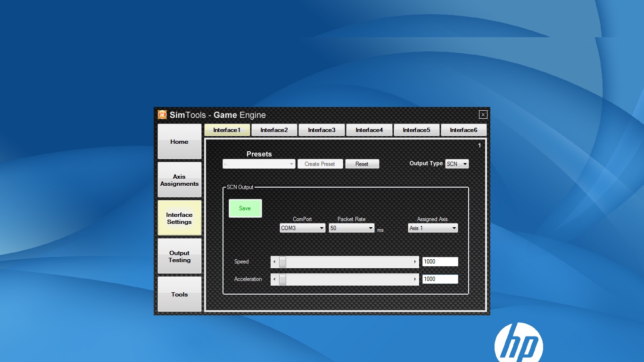This screenshot has width=644, height=362.
Task: Click the Speed slider left arrow
Action: (x=274, y=262)
